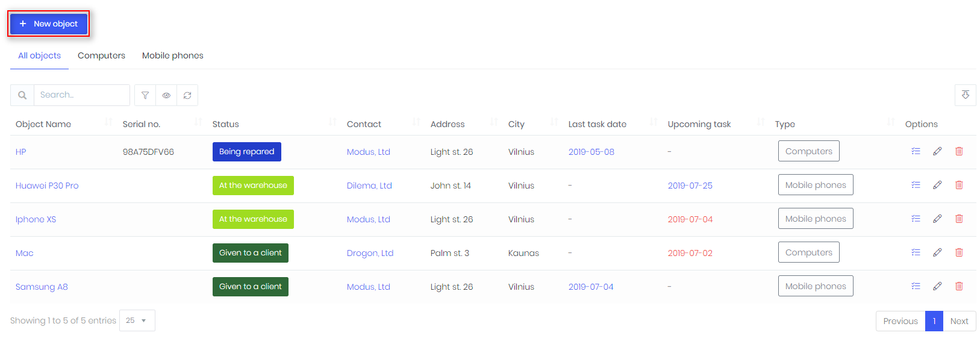Delete the Mac object
Image resolution: width=980 pixels, height=353 pixels.
tap(959, 252)
